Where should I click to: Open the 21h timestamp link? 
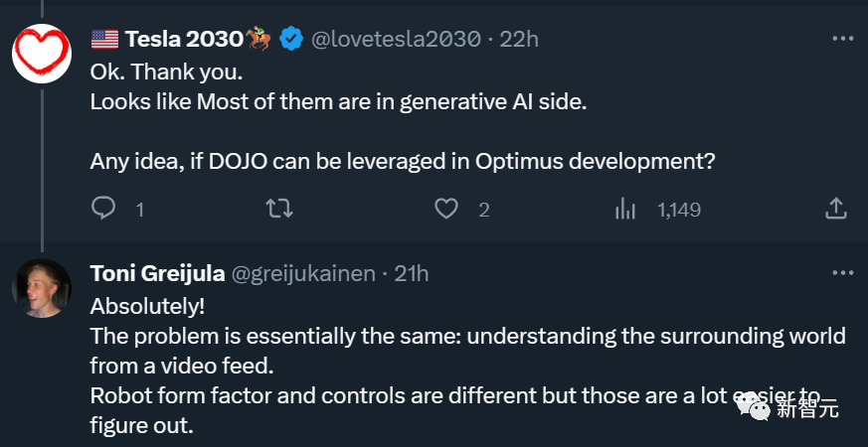tap(412, 274)
